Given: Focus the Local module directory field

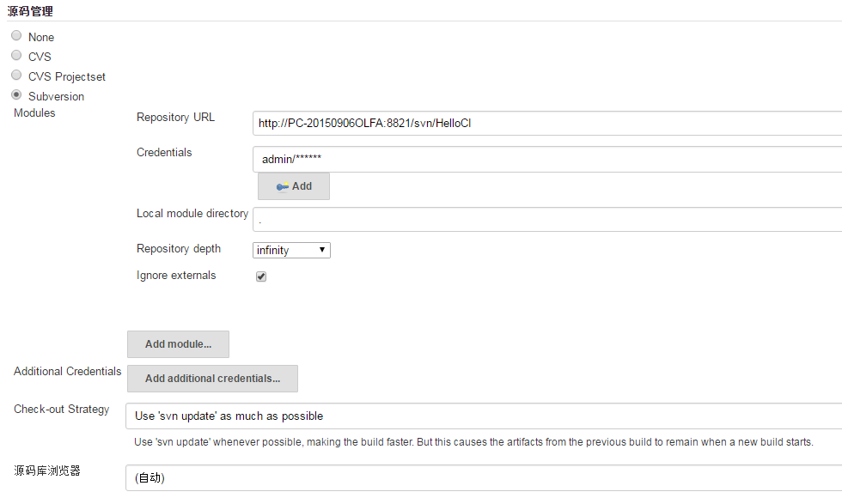Looking at the screenshot, I should (x=546, y=219).
